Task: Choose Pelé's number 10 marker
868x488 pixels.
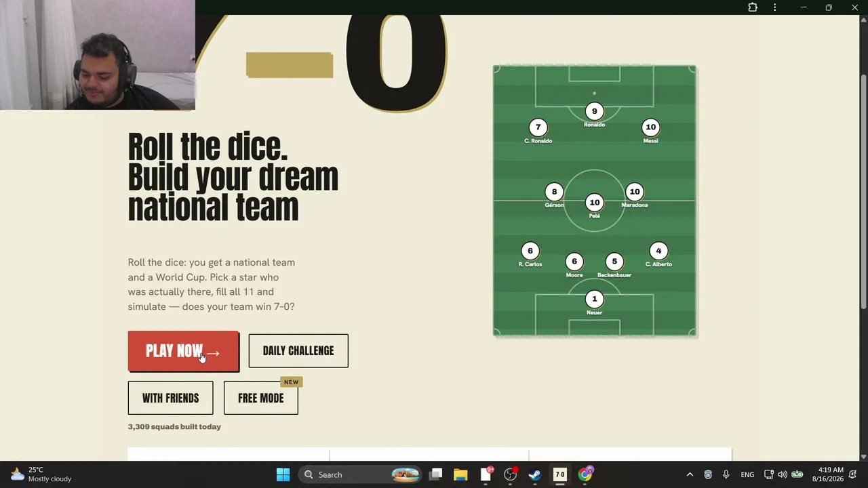Action: [x=595, y=203]
